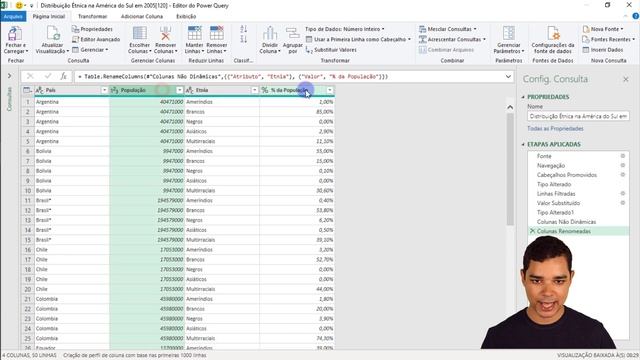Expand the formula bar chevron
Image resolution: width=640 pixels, height=360 pixels.
508,77
